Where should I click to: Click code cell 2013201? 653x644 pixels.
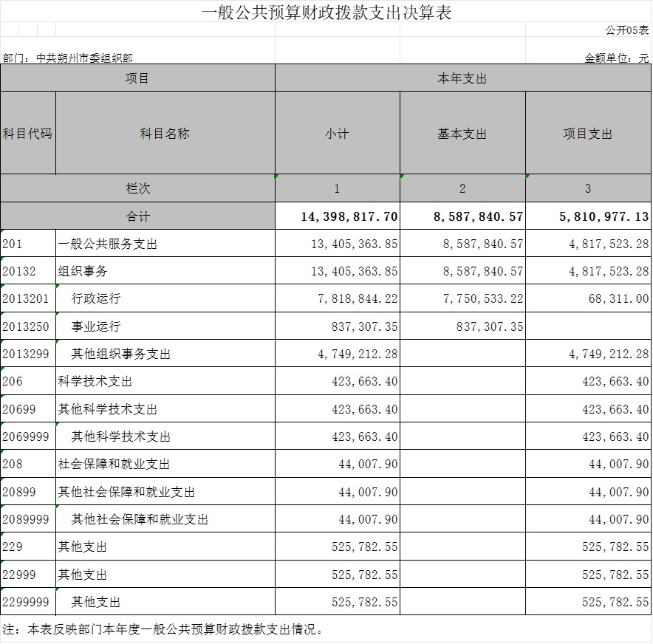28,298
